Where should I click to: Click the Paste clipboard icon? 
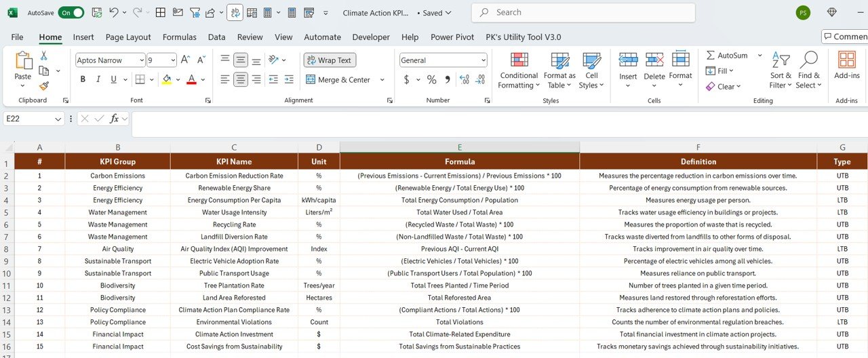pos(23,62)
